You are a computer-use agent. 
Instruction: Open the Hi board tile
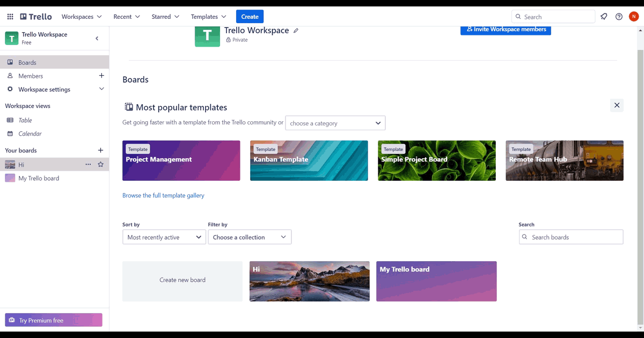click(x=310, y=281)
